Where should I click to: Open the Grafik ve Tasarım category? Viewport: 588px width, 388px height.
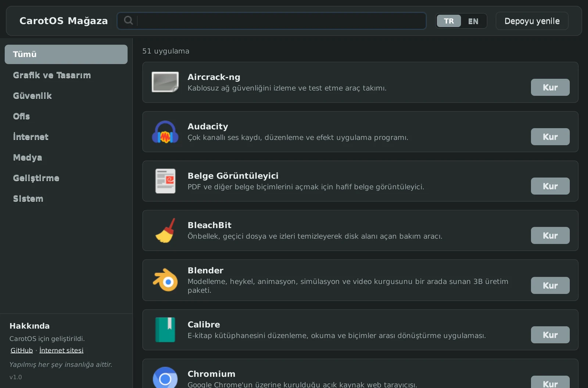point(66,75)
